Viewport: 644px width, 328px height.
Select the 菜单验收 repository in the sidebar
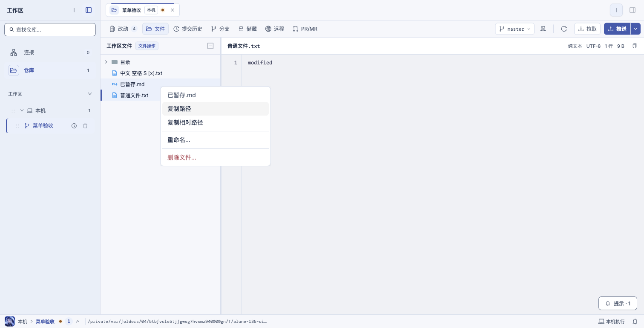[43, 126]
